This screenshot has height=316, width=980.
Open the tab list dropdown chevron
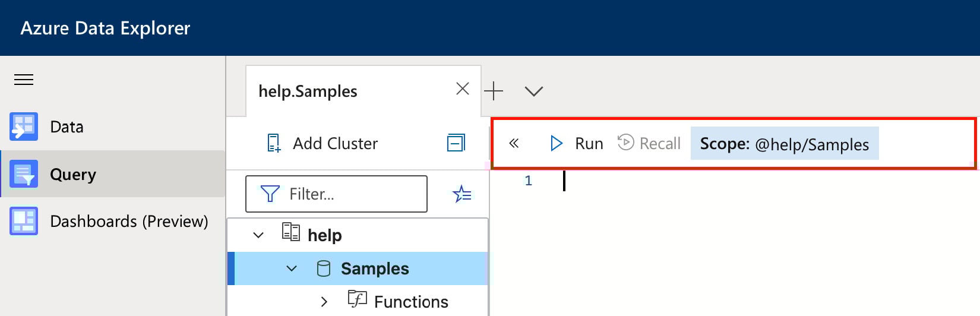[x=534, y=91]
